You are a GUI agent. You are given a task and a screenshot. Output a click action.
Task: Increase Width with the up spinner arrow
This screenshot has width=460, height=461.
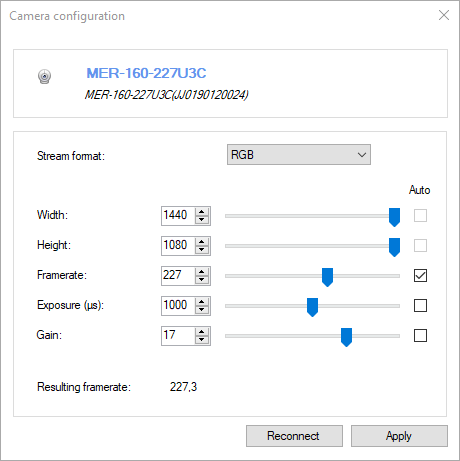pyautogui.click(x=202, y=212)
